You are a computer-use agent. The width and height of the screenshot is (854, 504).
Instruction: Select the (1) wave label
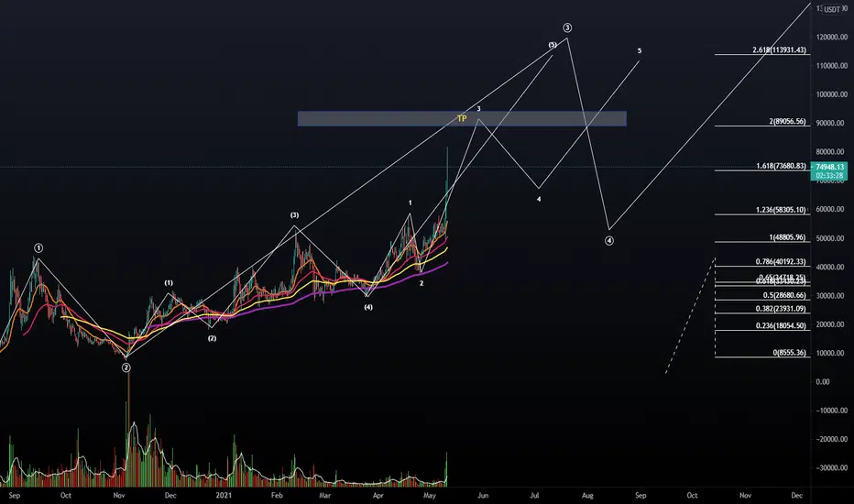click(x=169, y=283)
